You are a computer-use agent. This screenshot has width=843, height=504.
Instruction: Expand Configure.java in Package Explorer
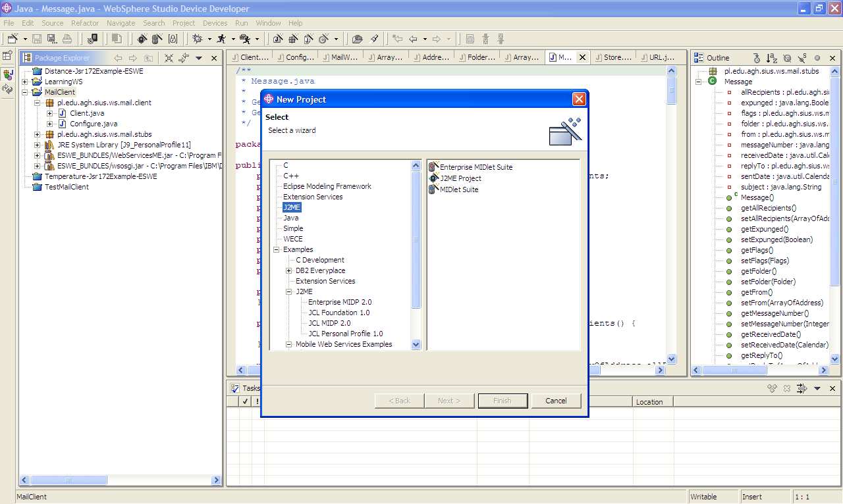coord(50,124)
